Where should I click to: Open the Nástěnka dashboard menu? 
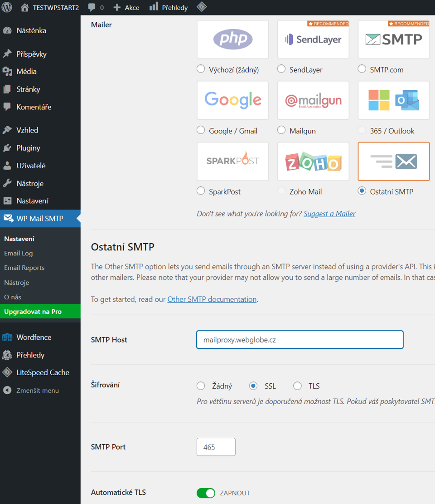point(40,30)
